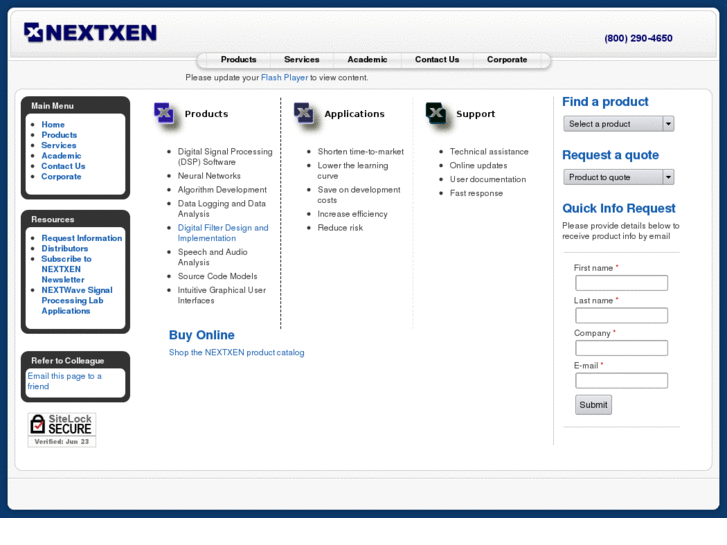Click the Increase efficiency item
The height and width of the screenshot is (545, 727).
click(x=352, y=214)
